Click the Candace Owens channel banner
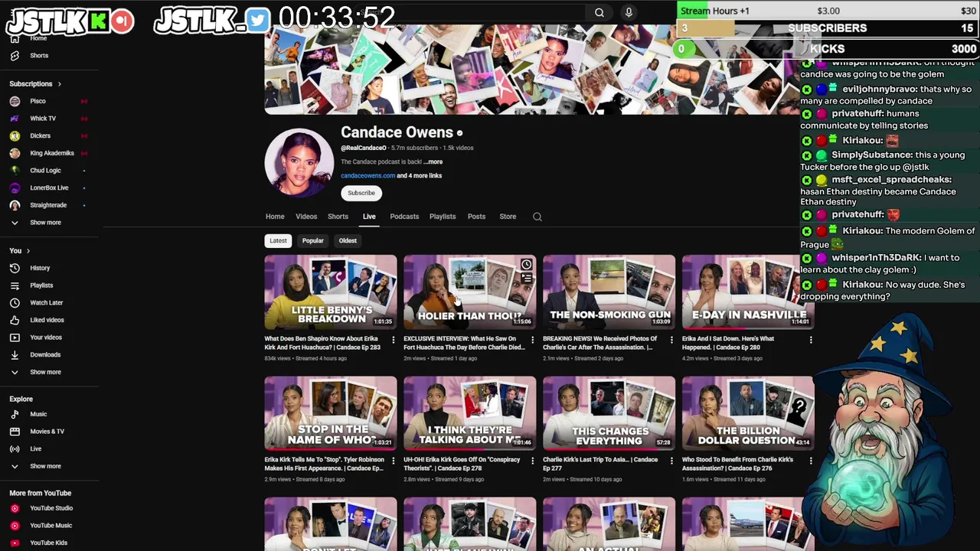 [x=532, y=70]
